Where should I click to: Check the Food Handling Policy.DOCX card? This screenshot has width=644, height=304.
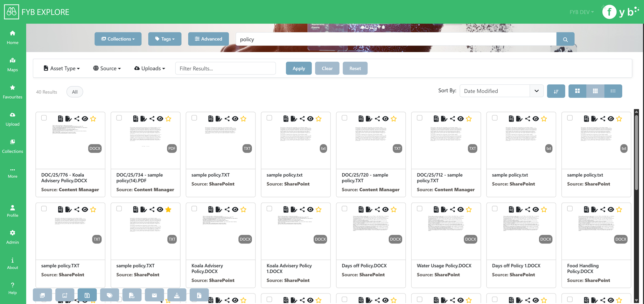(x=570, y=209)
